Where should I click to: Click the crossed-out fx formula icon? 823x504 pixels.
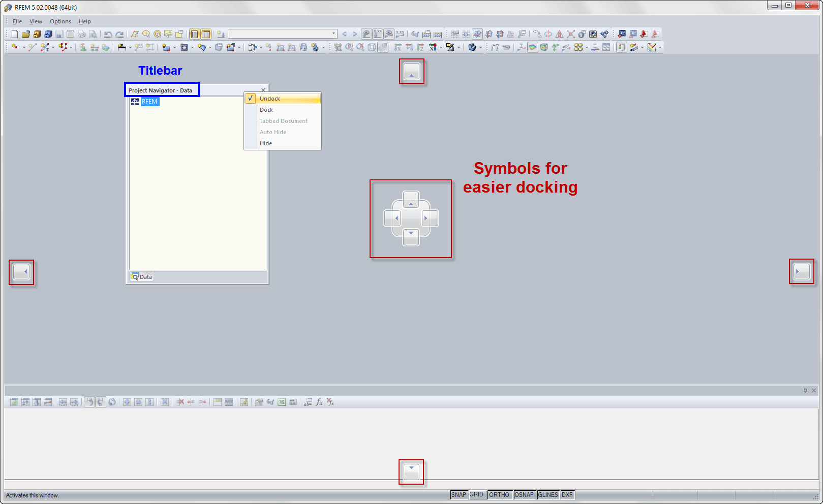(x=331, y=402)
